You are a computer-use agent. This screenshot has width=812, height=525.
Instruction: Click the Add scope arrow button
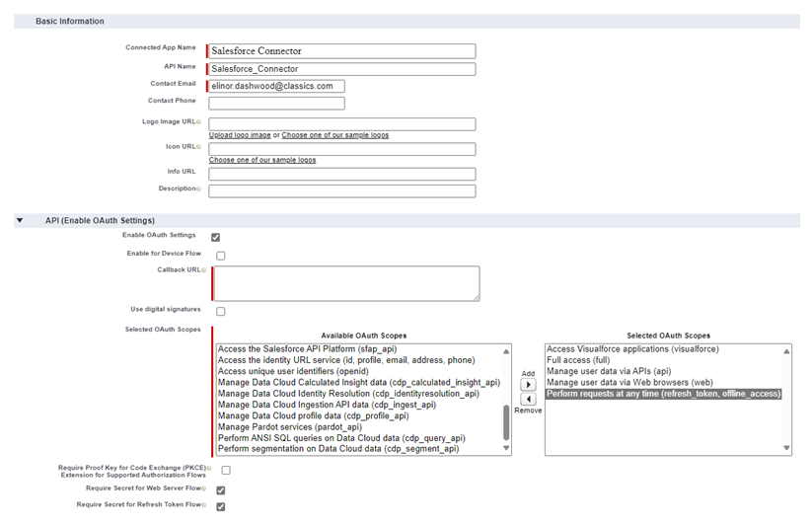(528, 385)
